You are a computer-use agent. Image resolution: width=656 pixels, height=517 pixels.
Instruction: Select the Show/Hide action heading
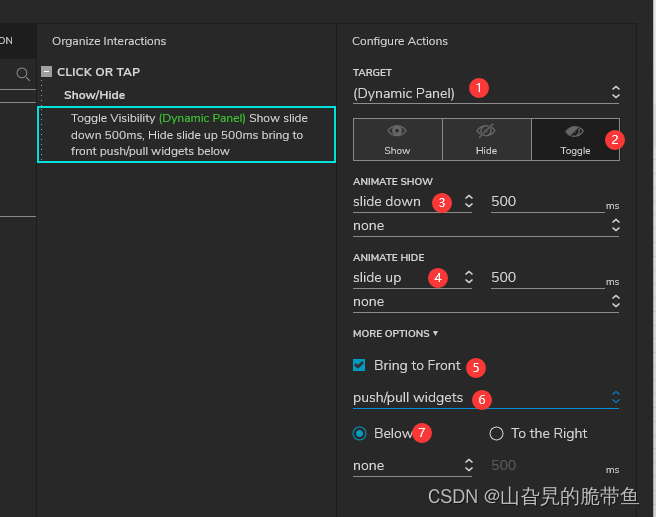(x=95, y=95)
